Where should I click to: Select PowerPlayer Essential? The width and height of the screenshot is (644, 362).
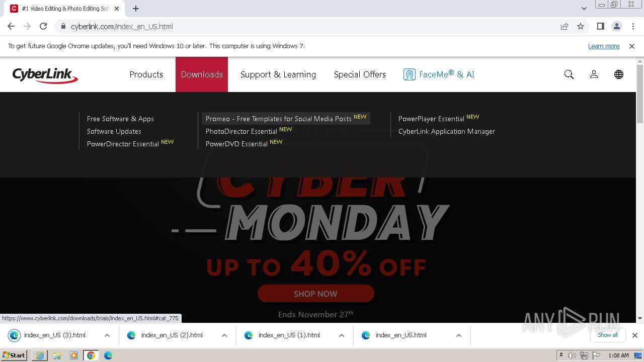432,119
